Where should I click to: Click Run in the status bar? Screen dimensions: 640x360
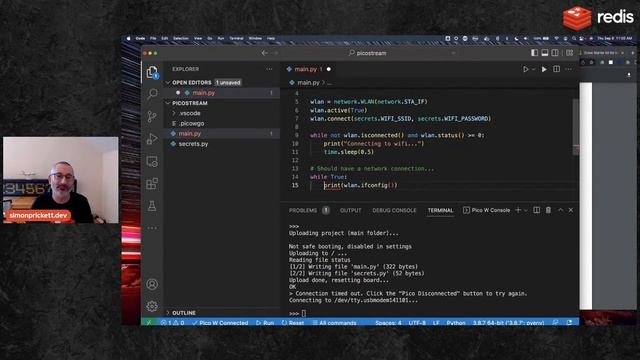[x=265, y=322]
